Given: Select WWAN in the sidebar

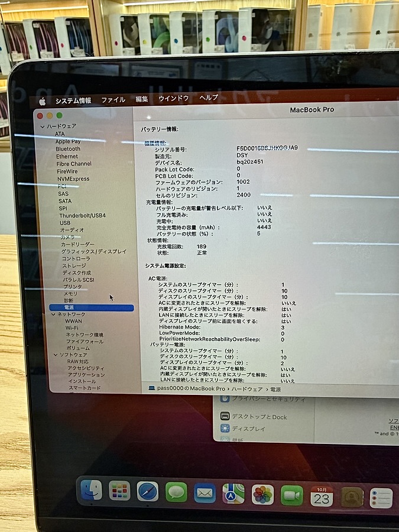Looking at the screenshot, I should pos(73,322).
